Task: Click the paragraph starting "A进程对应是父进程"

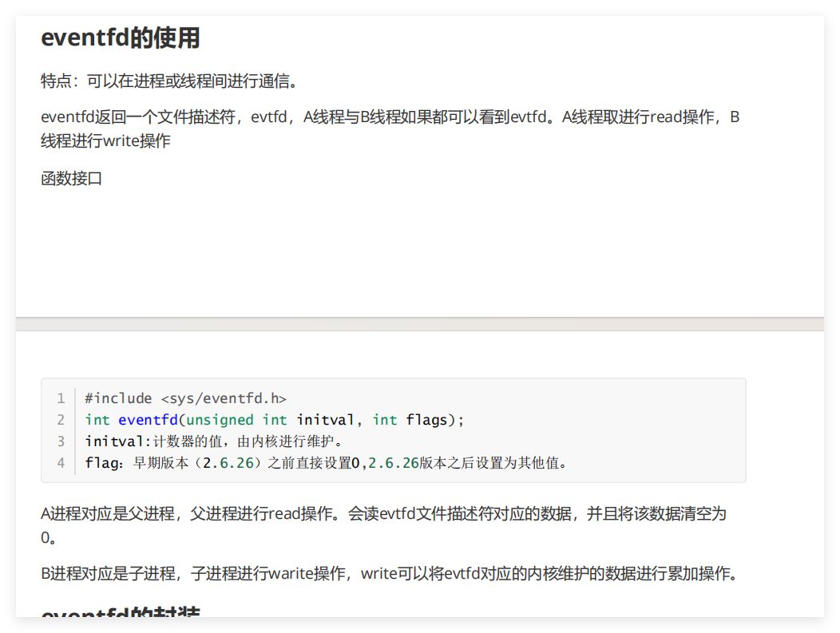Action: pyautogui.click(x=383, y=525)
